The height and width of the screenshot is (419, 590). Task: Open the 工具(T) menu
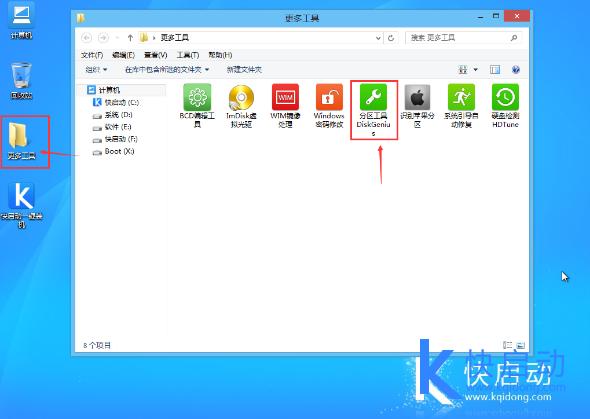click(188, 55)
